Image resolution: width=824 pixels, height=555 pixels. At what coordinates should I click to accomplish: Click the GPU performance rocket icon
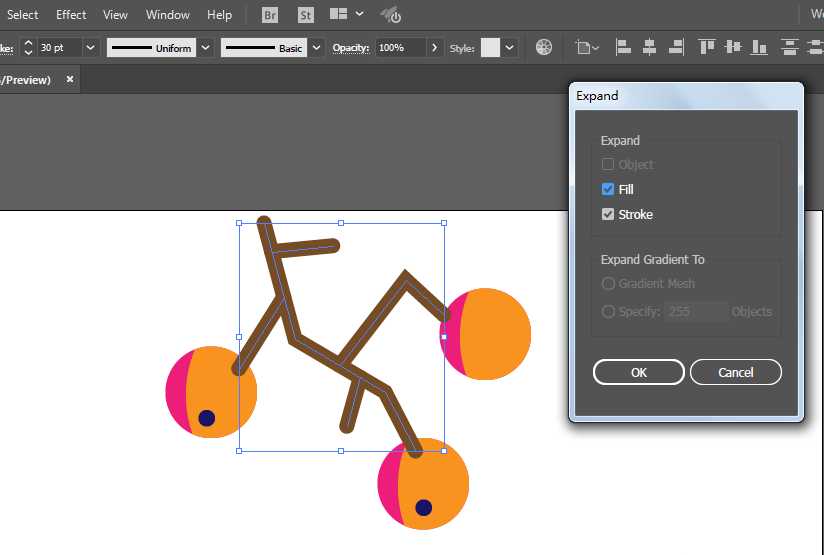click(391, 15)
